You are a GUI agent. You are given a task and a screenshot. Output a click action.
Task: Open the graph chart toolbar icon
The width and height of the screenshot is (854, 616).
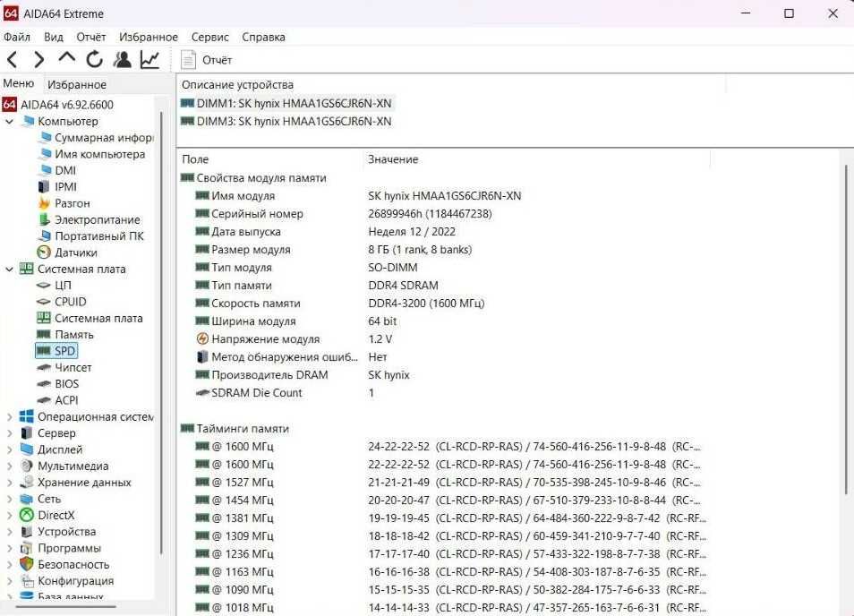coord(149,59)
